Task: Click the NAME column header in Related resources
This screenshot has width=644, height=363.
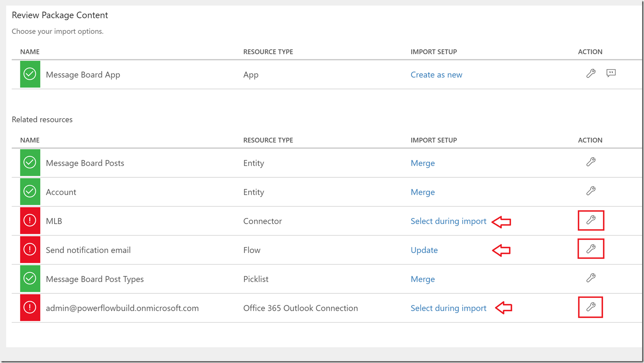Action: (29, 140)
